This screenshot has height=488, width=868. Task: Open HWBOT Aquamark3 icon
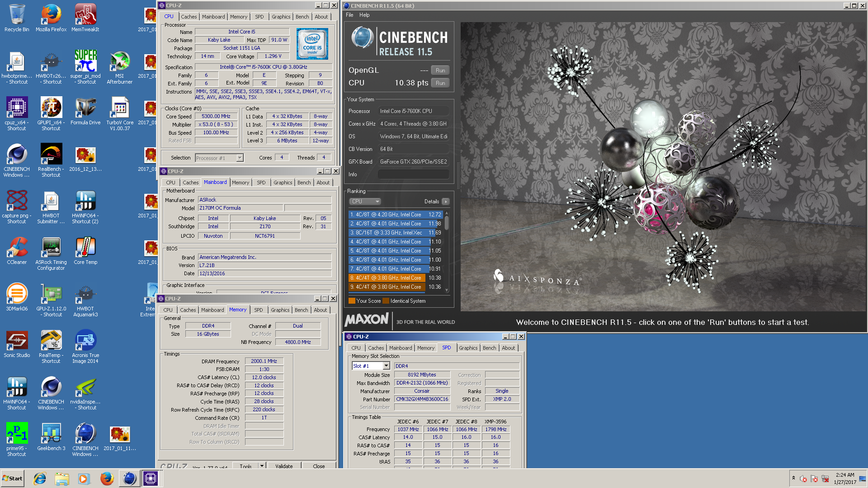(x=85, y=300)
